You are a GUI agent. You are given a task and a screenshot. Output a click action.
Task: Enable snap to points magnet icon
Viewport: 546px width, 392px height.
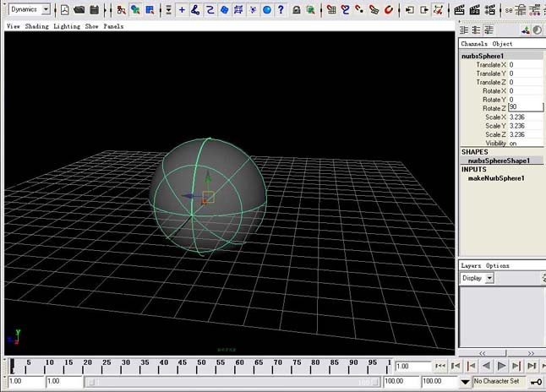coord(359,10)
